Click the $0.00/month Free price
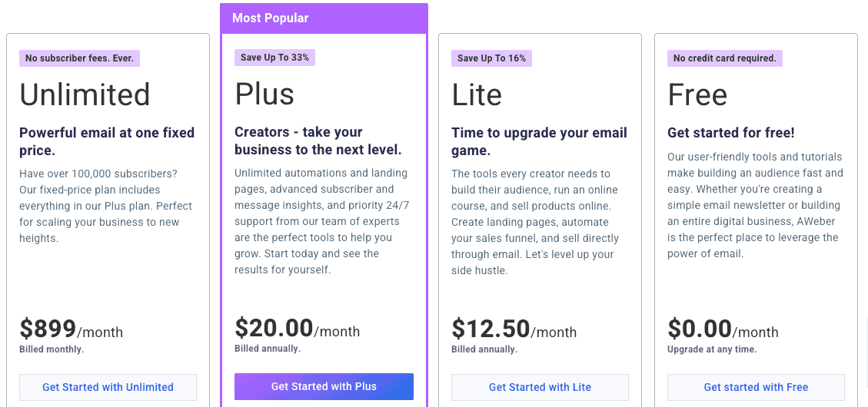This screenshot has width=868, height=407. [723, 329]
